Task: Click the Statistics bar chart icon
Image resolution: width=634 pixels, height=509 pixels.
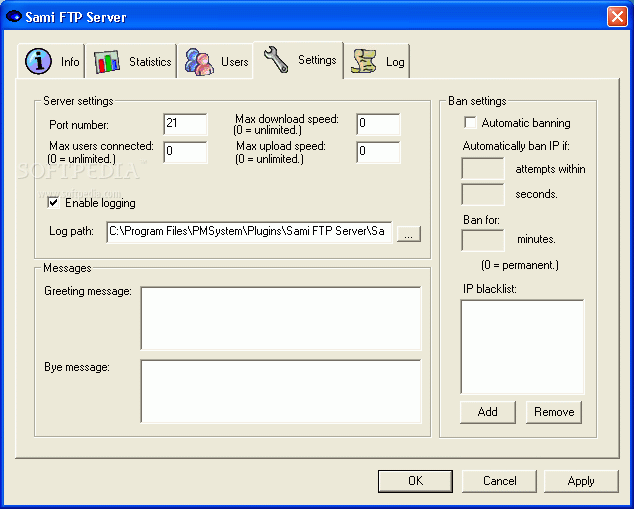Action: click(107, 62)
